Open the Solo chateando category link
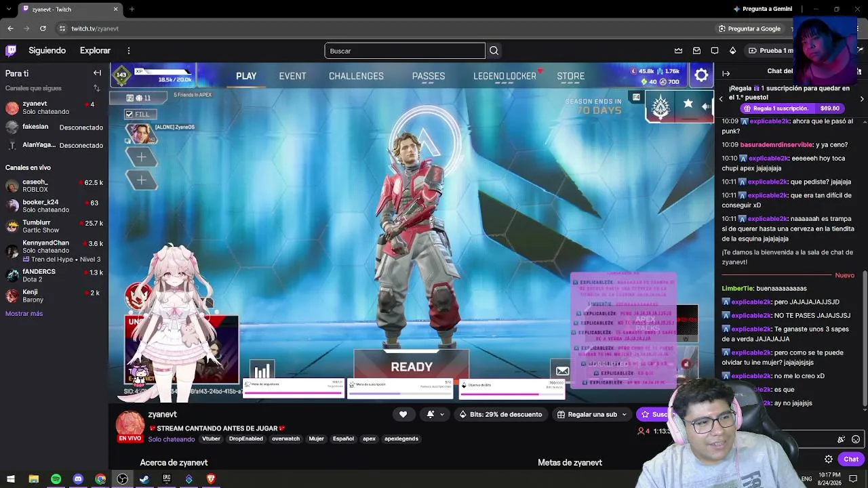Viewport: 868px width, 488px height. [x=172, y=439]
